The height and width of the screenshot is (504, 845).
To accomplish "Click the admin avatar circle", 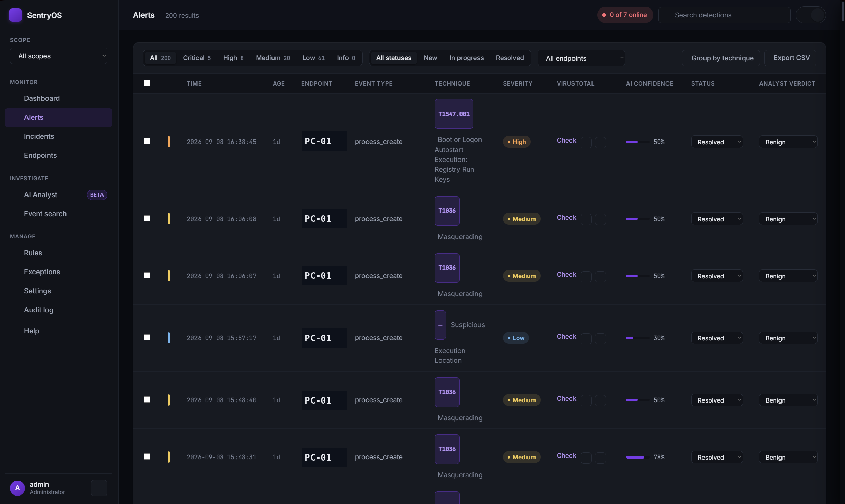I will point(17,488).
